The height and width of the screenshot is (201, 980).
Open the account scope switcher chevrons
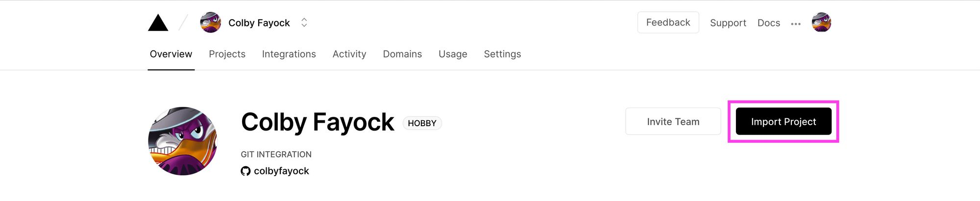(x=304, y=22)
